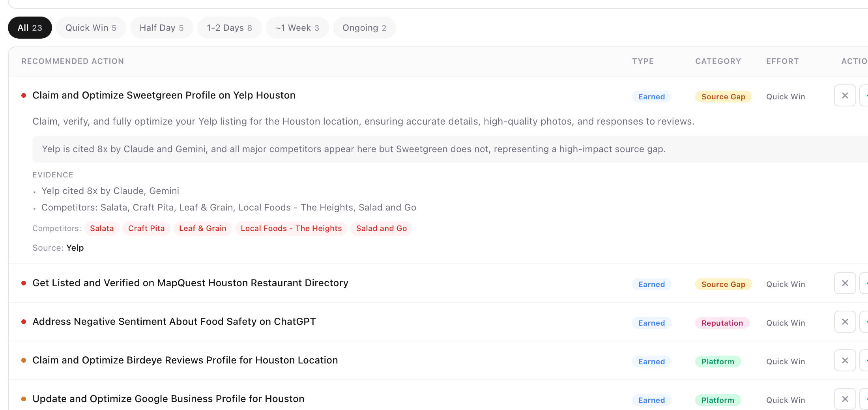Dismiss the MapQuest Houston directory recommendation
The height and width of the screenshot is (410, 868).
[x=845, y=283]
